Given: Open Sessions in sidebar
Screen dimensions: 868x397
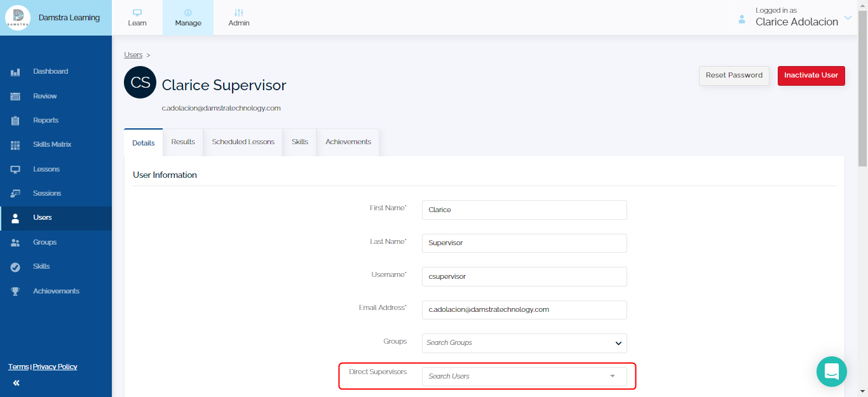Looking at the screenshot, I should (x=56, y=194).
